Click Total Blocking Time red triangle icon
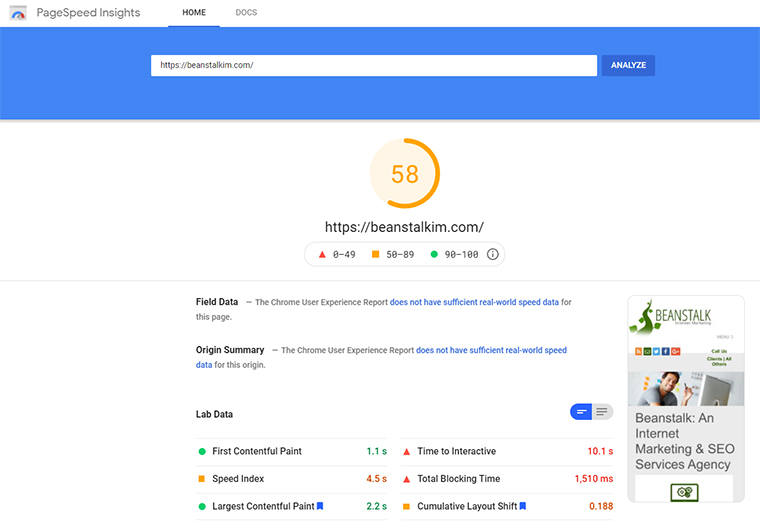This screenshot has height=530, width=760. [x=407, y=479]
